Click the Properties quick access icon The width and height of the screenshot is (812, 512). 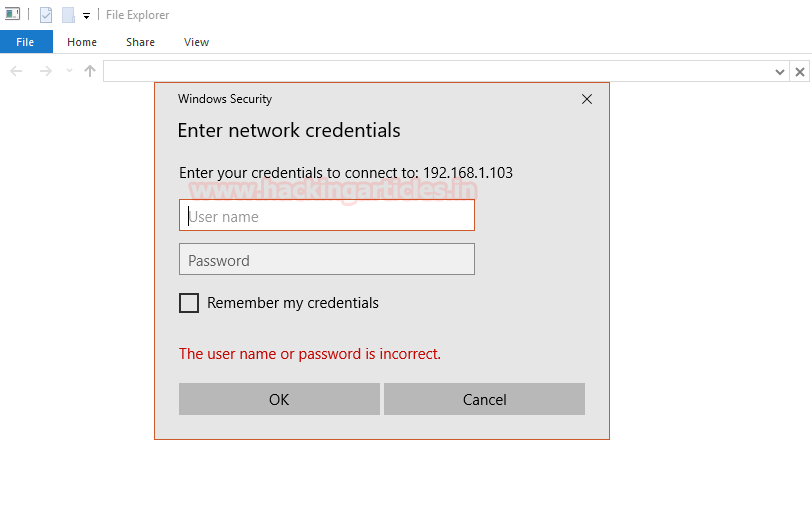pos(46,15)
